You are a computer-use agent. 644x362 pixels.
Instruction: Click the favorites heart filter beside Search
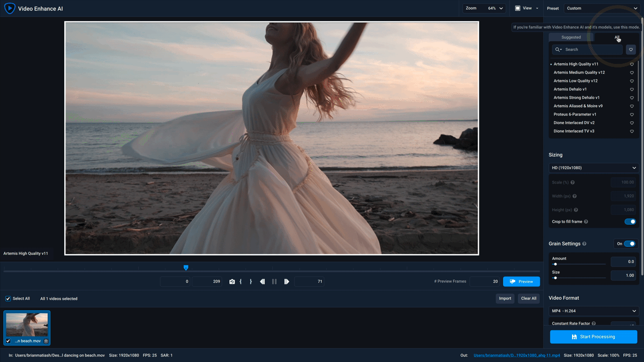[x=631, y=49]
